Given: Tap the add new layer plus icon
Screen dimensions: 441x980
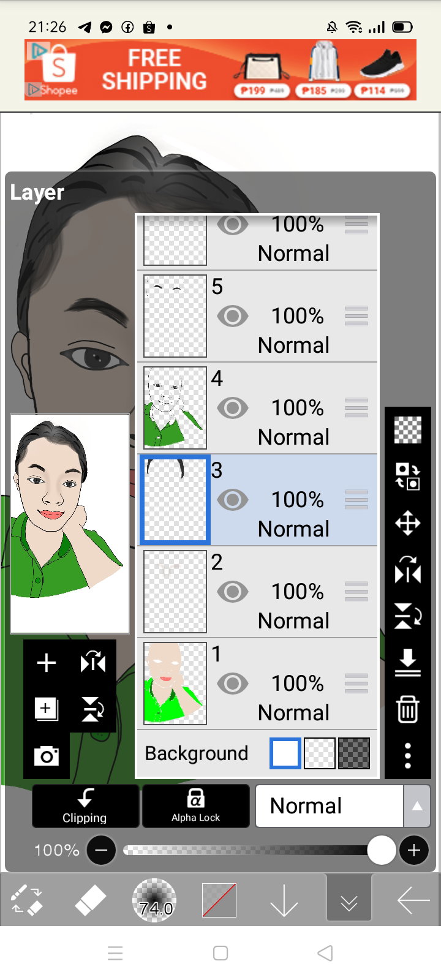Looking at the screenshot, I should tap(47, 663).
